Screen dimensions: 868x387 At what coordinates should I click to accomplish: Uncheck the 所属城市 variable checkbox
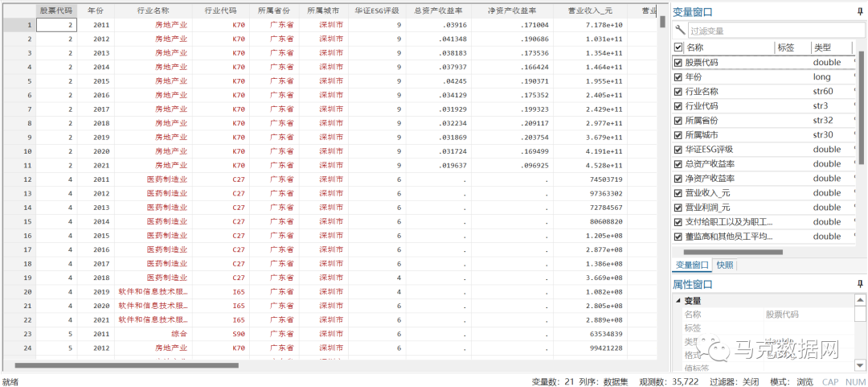pyautogui.click(x=678, y=134)
